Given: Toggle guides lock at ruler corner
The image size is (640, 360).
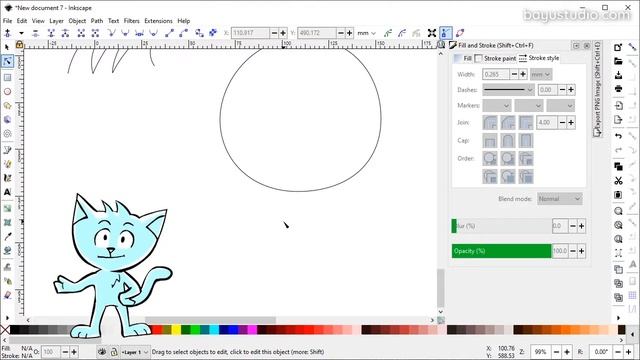Looking at the screenshot, I should tap(19, 44).
